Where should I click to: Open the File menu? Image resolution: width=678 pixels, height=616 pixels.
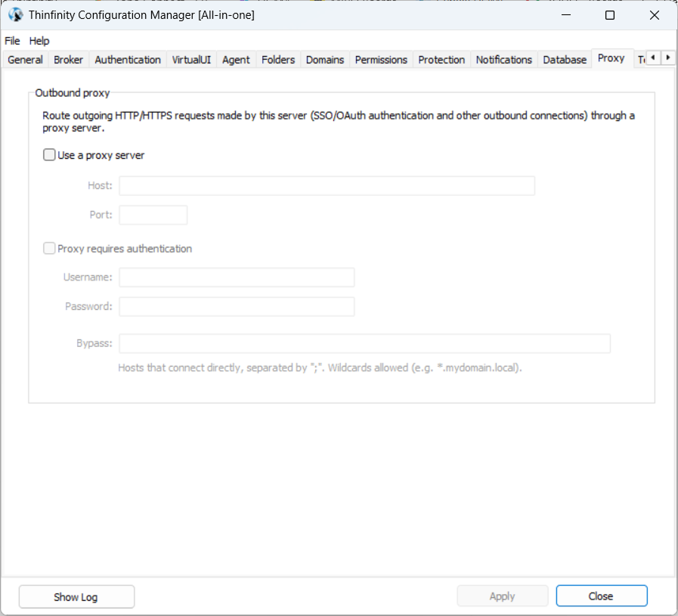12,41
